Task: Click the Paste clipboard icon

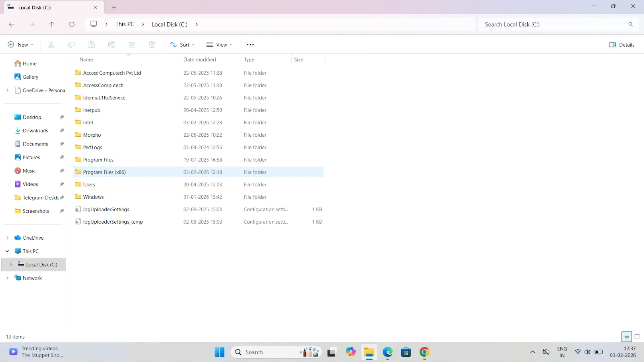Action: coord(91,45)
